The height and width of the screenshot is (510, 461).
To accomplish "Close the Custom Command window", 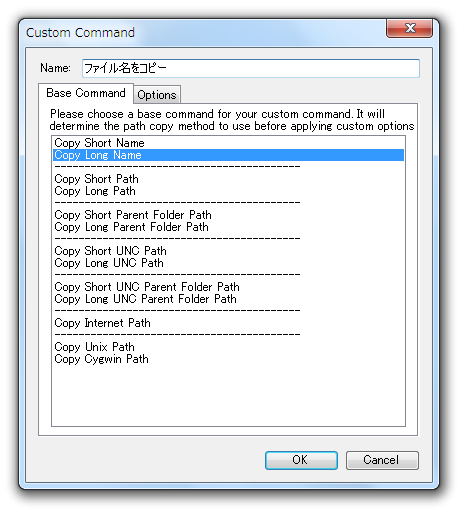I will coord(410,28).
